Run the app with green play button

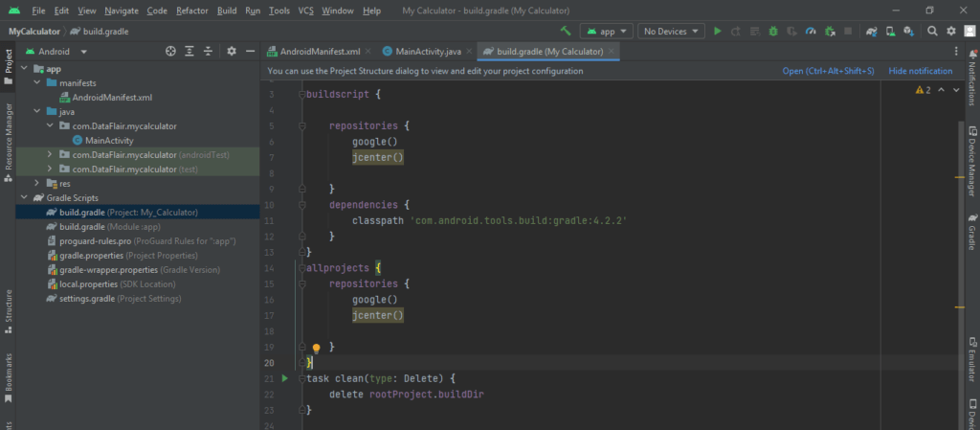718,32
